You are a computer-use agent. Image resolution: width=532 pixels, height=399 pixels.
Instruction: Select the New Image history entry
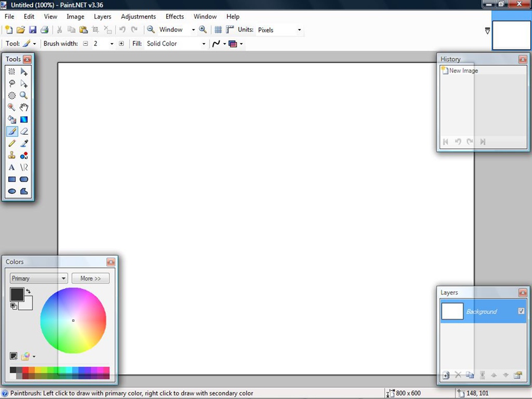(483, 70)
